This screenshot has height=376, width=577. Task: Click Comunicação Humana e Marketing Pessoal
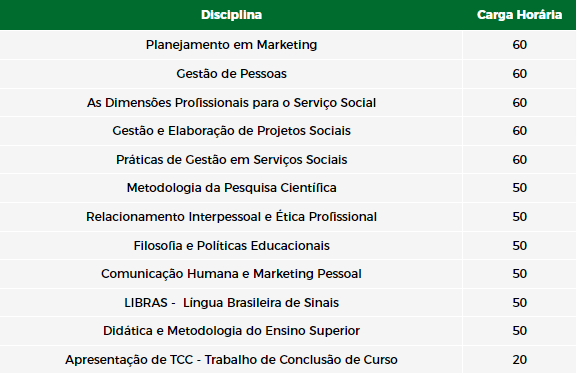(x=231, y=274)
